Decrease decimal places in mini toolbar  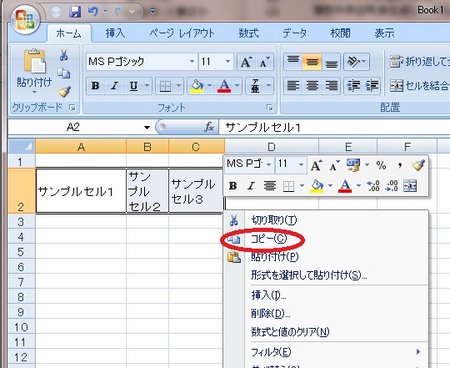391,186
